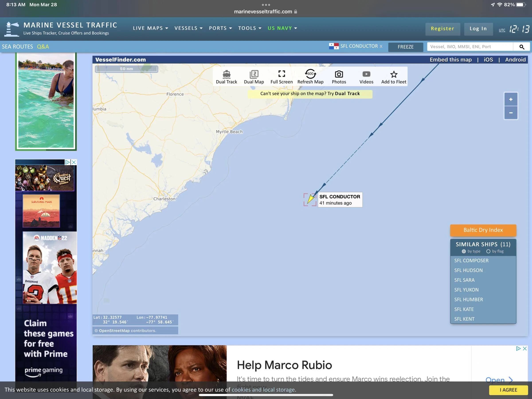This screenshot has height=399, width=532.
Task: Expand the TOOLS dropdown menu
Action: tap(250, 28)
